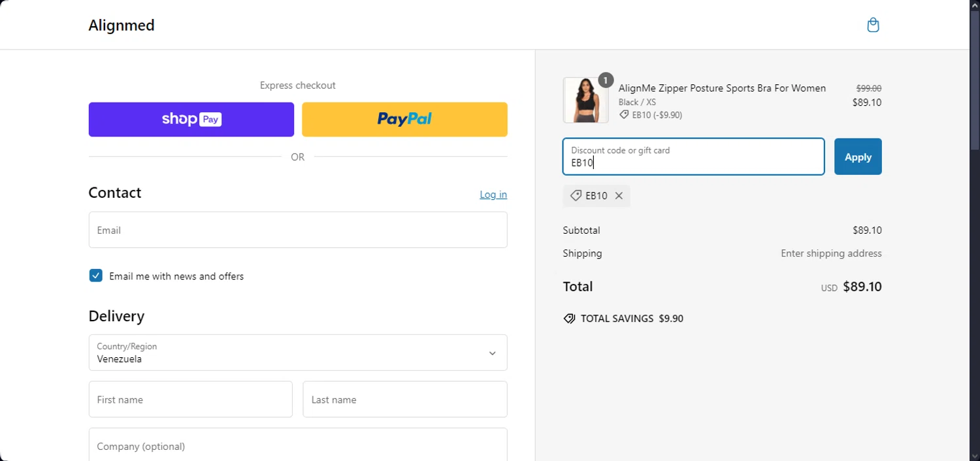Image resolution: width=980 pixels, height=461 pixels.
Task: Open the shopping bag cart icon
Action: [873, 25]
